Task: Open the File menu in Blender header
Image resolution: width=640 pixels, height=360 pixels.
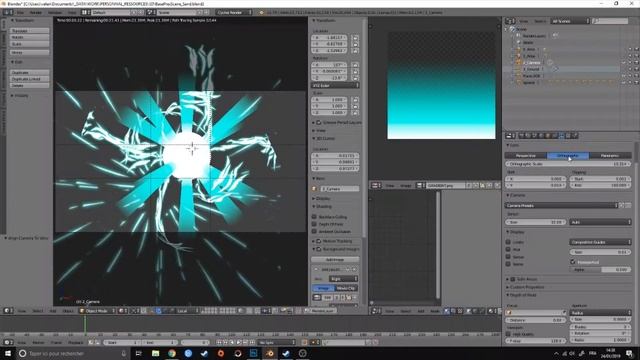Action: tap(20, 12)
